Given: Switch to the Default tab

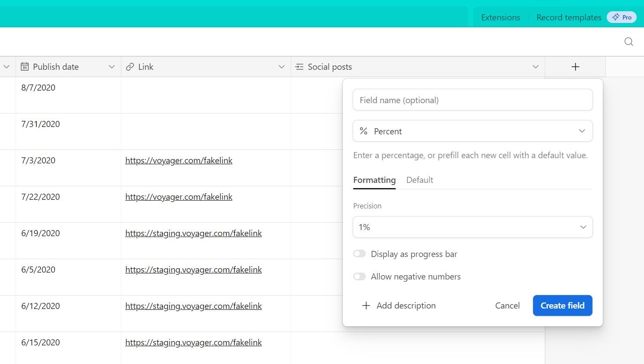Looking at the screenshot, I should (420, 180).
